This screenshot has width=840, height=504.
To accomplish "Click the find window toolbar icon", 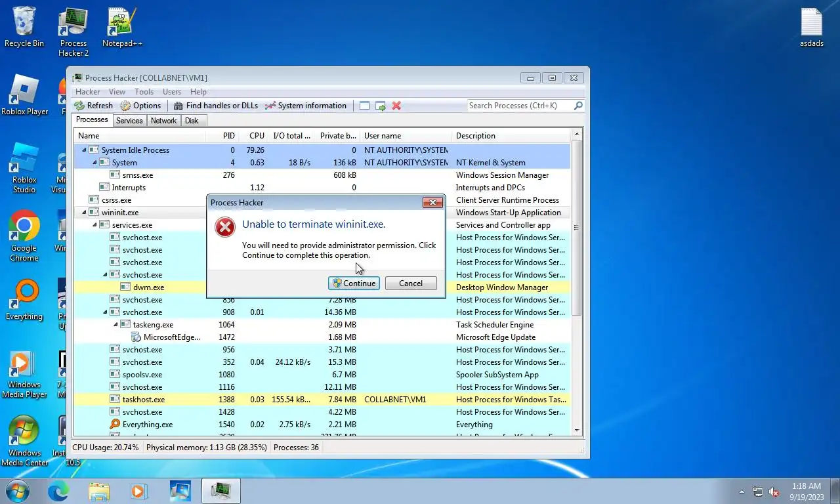I will pyautogui.click(x=364, y=106).
